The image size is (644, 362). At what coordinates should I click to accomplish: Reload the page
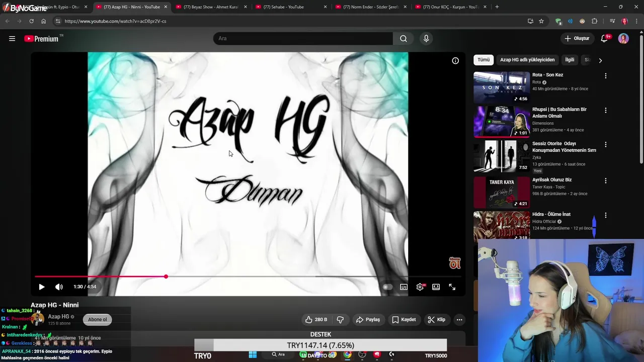tap(31, 21)
